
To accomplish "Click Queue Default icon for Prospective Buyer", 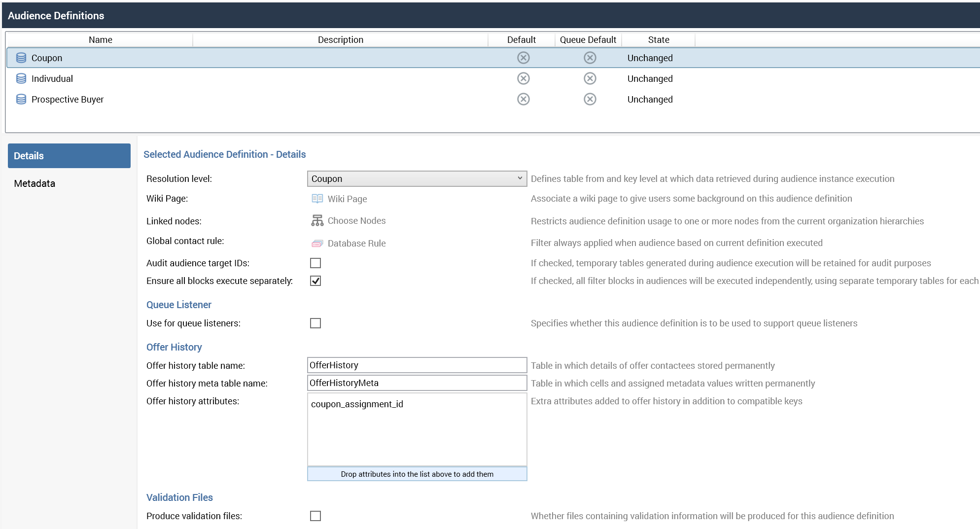I will tap(590, 99).
